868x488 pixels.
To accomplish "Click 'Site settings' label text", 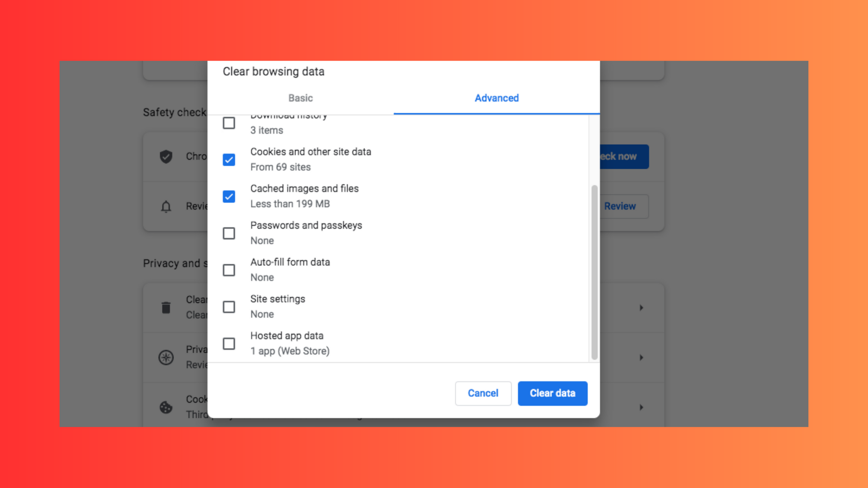I will [x=277, y=299].
